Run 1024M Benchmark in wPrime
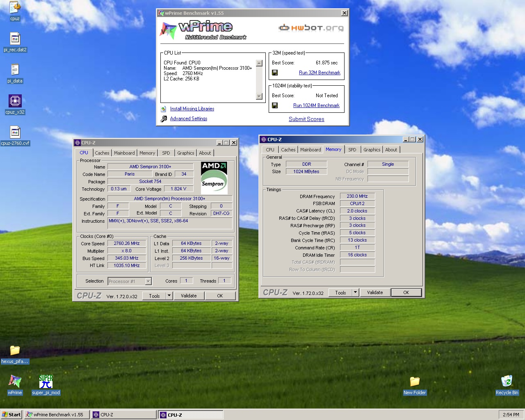Screen dimensions: 525x420 point(316,105)
